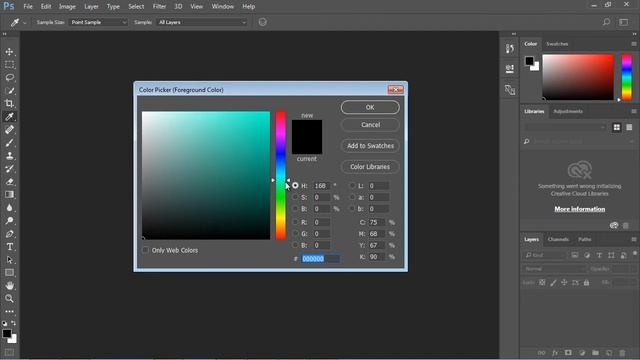Open the More Information link
Viewport: 640px width, 360px height.
point(580,209)
